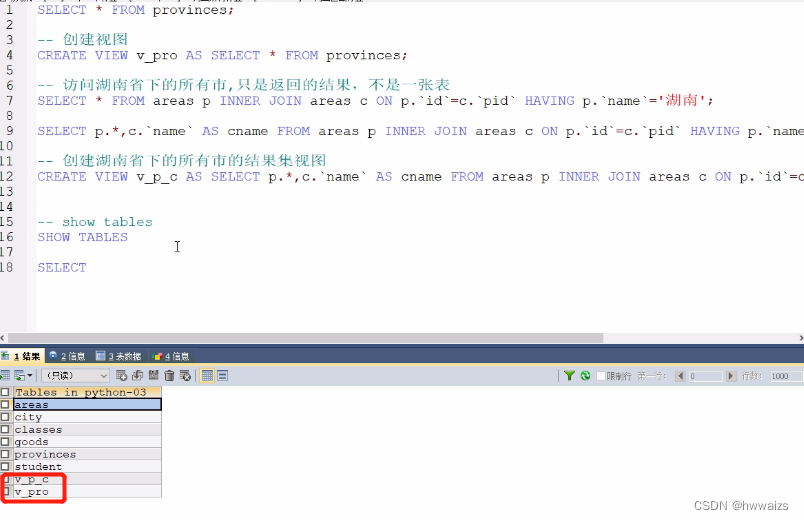Open the (只读) read-only mode dropdown
This screenshot has width=804, height=520.
tap(75, 376)
